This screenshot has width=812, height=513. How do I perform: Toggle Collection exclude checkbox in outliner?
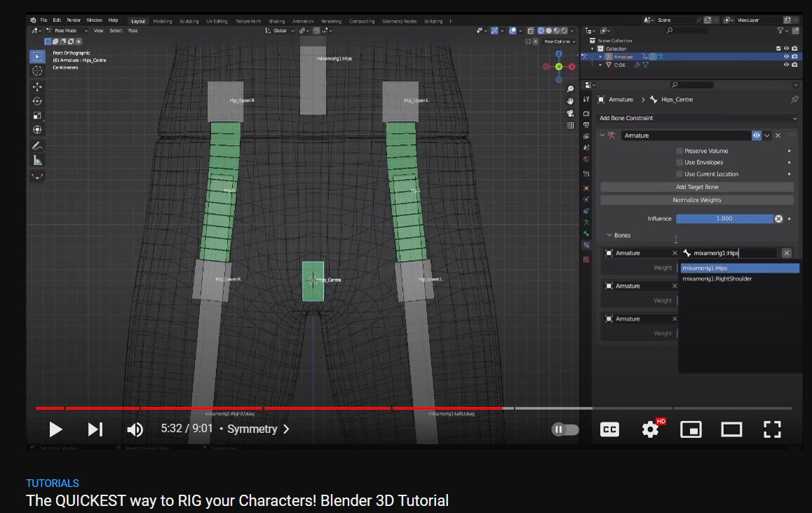coord(778,48)
